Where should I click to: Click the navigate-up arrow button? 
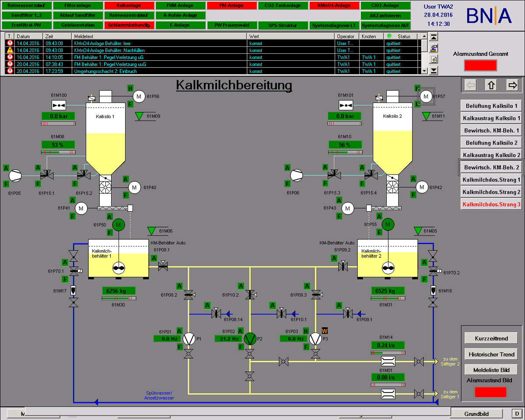(491, 85)
